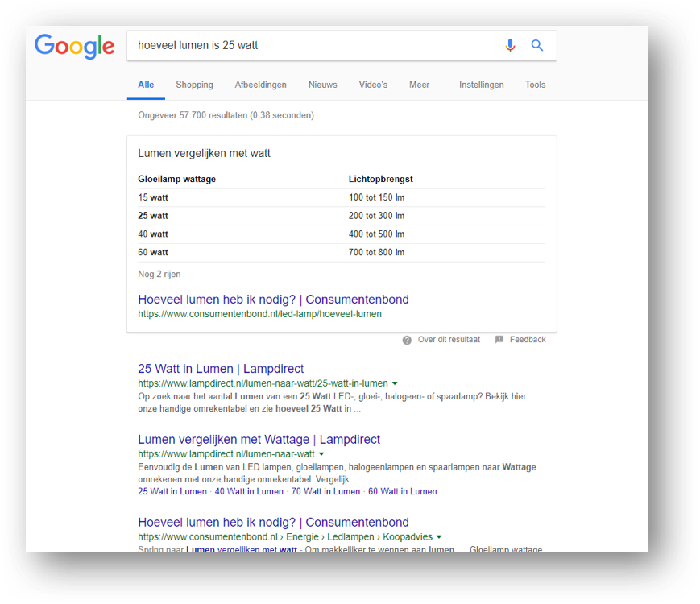Click the '40 Watt in Lumen' sitelink
The height and width of the screenshot is (604, 700).
(249, 491)
